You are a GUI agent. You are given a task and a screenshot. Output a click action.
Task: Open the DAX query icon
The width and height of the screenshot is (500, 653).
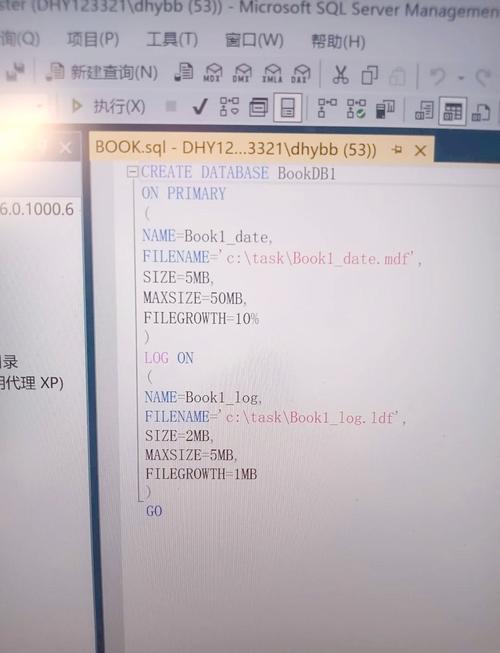pos(301,74)
